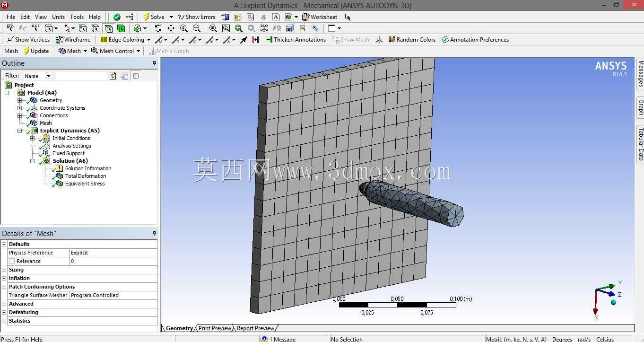Expand the Geometry tree node

(19, 100)
